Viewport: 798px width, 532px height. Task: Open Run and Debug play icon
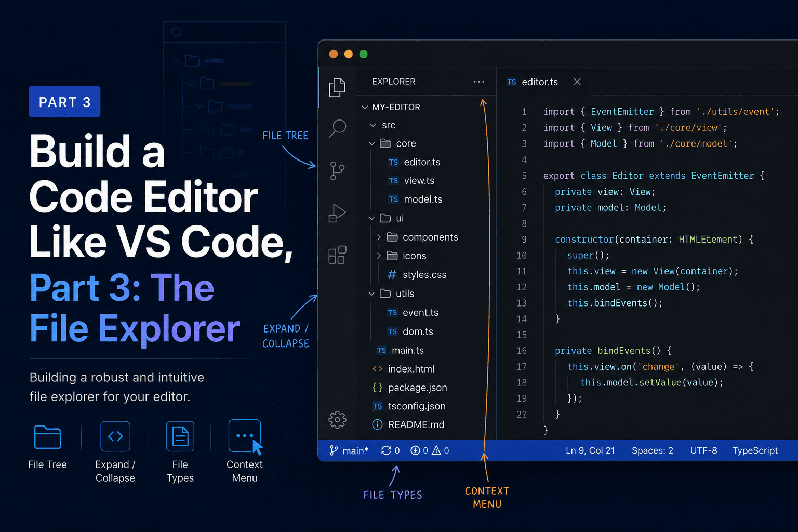(x=337, y=213)
